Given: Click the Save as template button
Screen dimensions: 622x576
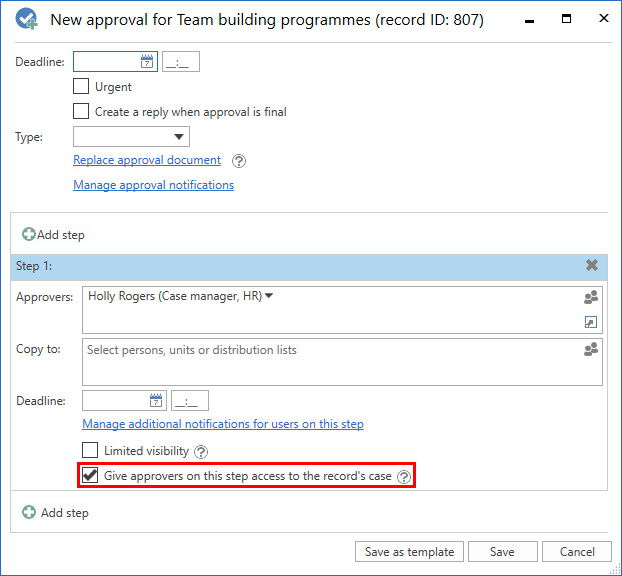Looking at the screenshot, I should [x=409, y=552].
